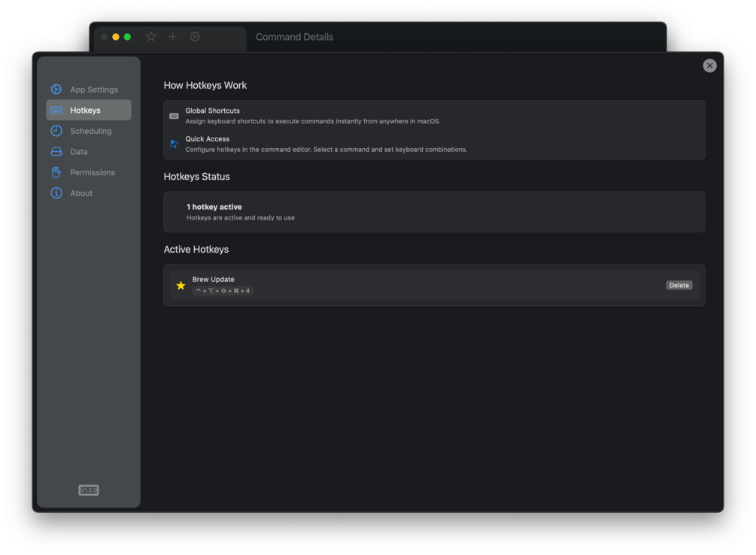Click the yellow star beside Brew Update
The image size is (756, 555).
(x=181, y=286)
